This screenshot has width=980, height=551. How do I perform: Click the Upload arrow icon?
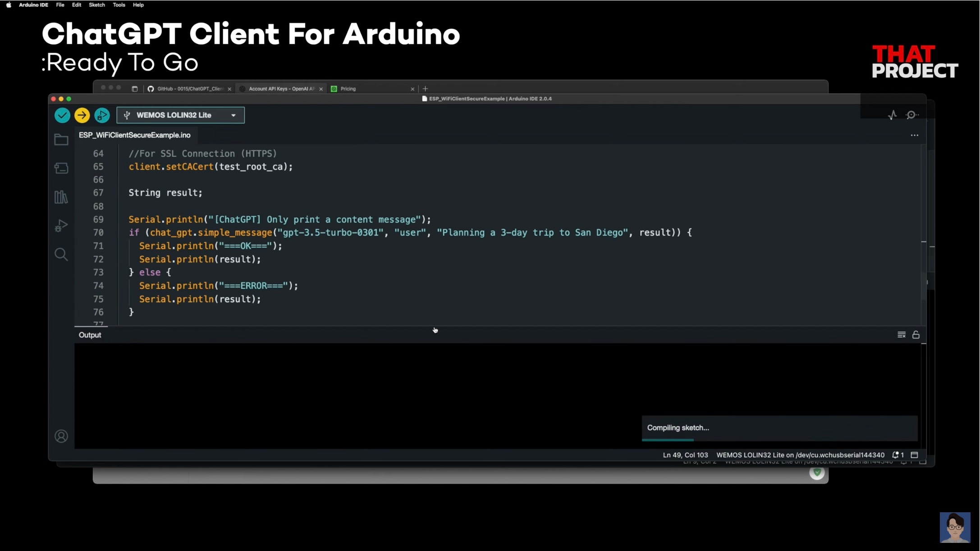(82, 115)
